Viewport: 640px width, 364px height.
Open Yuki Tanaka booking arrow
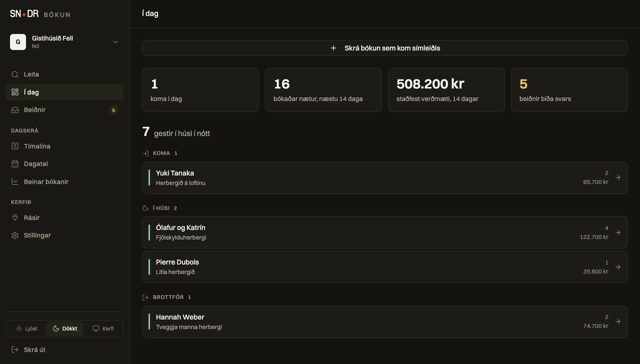pos(618,177)
